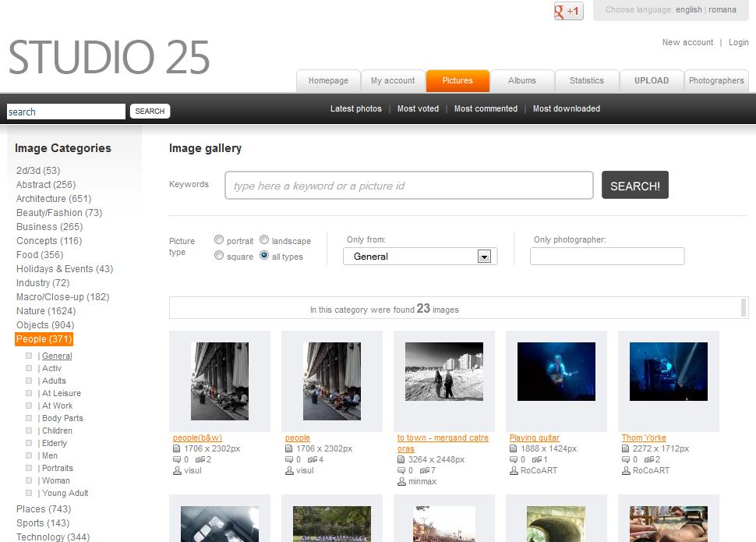Click the photographer icon under Thom Yorke
This screenshot has height=542, width=756.
(x=626, y=470)
